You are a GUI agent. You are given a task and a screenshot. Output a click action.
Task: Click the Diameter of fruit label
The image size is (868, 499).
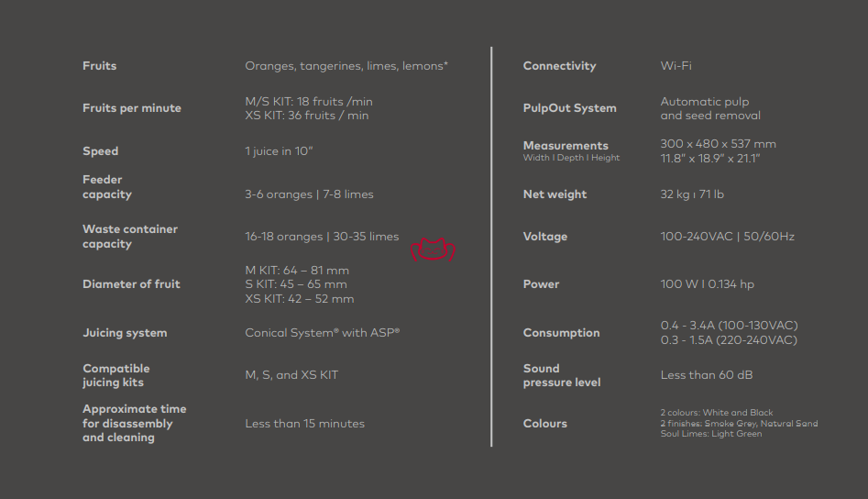131,284
